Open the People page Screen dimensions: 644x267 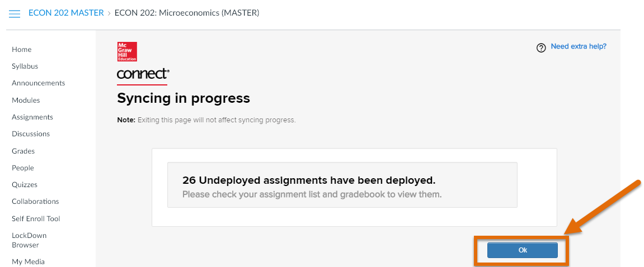[22, 168]
